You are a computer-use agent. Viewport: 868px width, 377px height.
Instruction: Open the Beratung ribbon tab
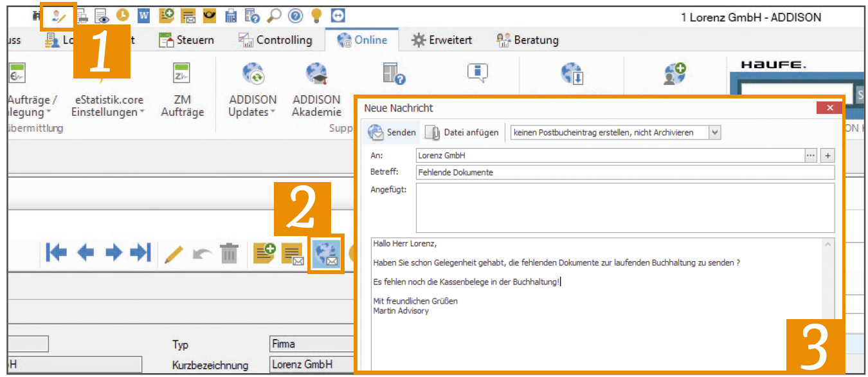point(527,40)
